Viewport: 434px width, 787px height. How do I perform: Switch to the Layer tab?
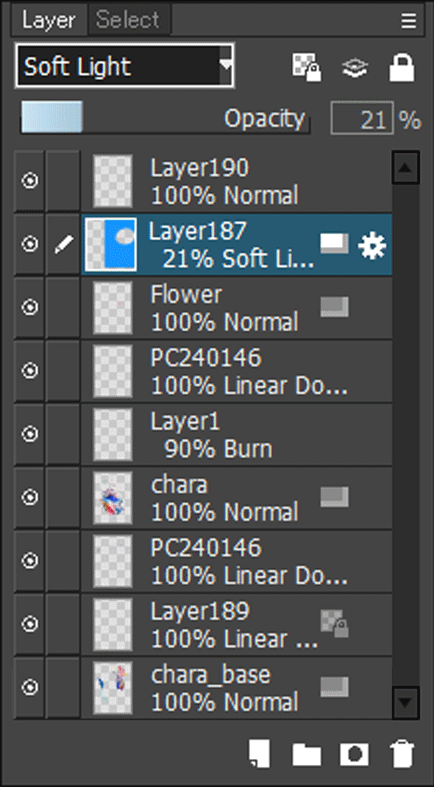coord(49,20)
